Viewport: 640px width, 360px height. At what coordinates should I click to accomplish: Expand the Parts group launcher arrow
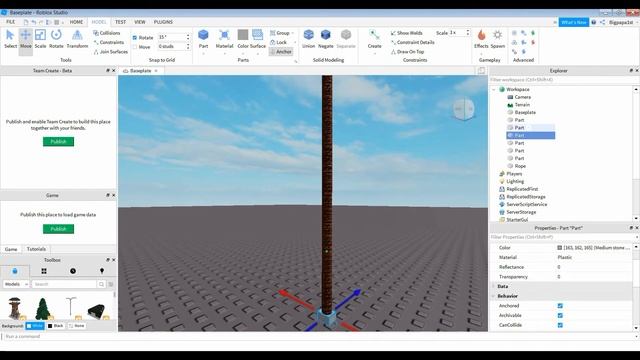tap(296, 61)
